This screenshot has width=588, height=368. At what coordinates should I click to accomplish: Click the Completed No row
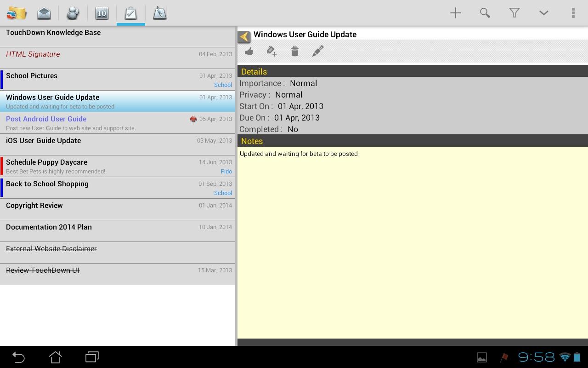(413, 129)
